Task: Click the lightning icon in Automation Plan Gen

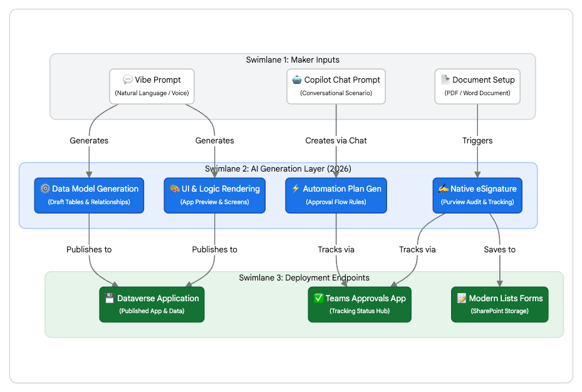Action: click(296, 188)
